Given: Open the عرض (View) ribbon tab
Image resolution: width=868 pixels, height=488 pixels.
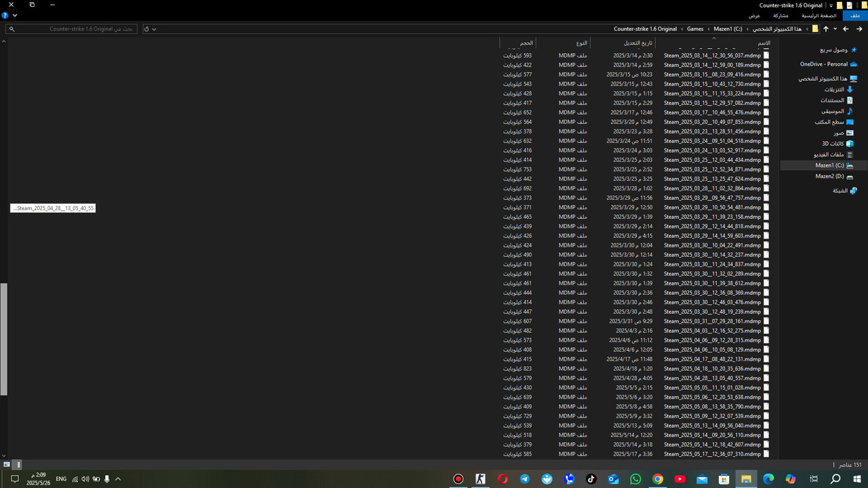Looking at the screenshot, I should coord(754,15).
